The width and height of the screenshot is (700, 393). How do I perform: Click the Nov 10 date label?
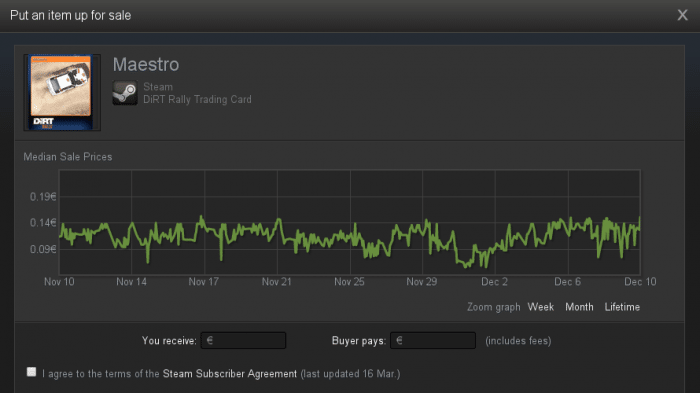59,282
